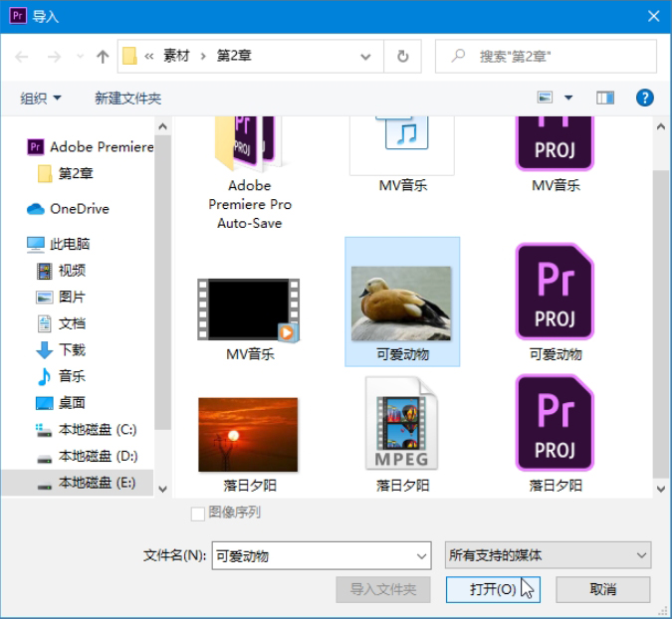Select 本地磁盘 (C:) drive
Viewport: 672px width, 619px height.
[x=87, y=429]
